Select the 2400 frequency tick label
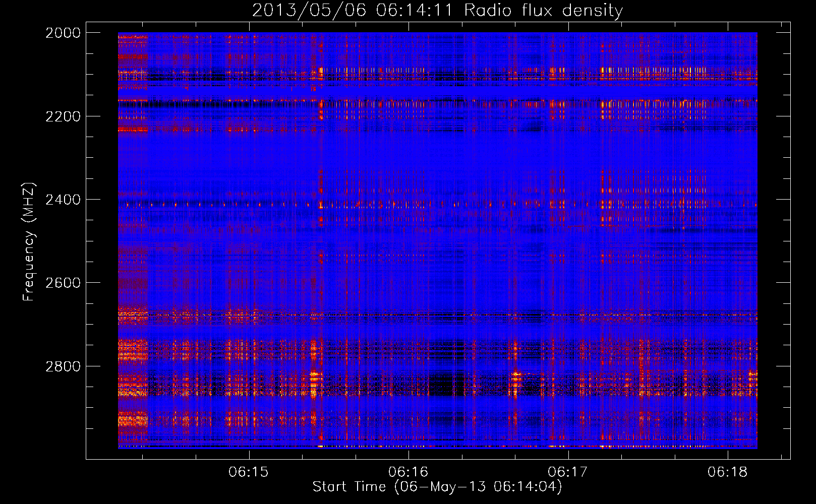816x504 pixels. click(63, 200)
